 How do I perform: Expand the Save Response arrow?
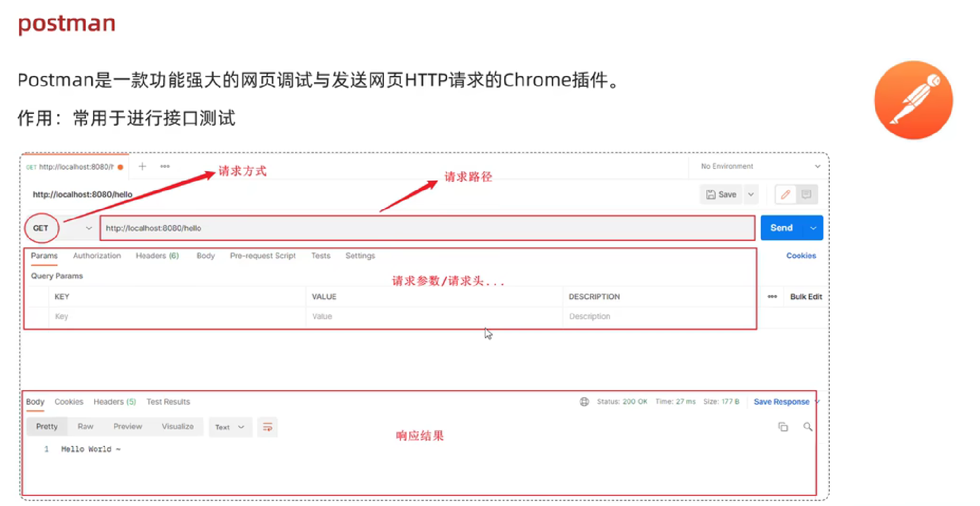point(817,402)
